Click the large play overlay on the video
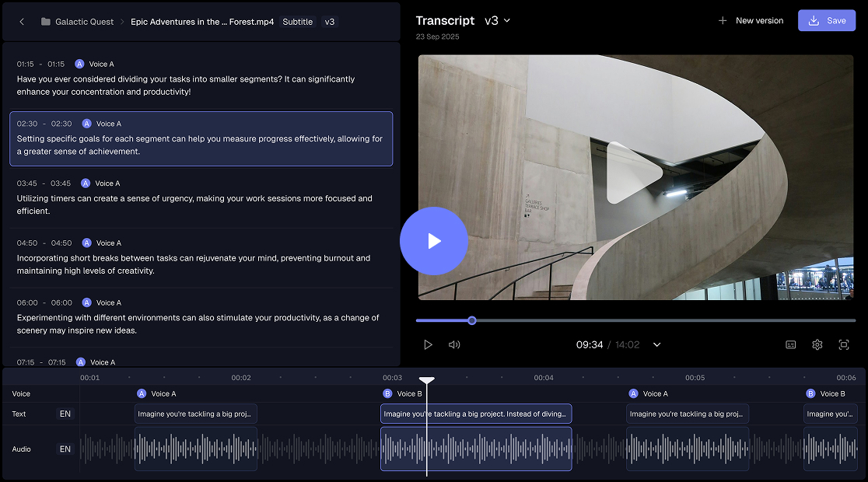Viewport: 868px width, 482px height. point(434,241)
